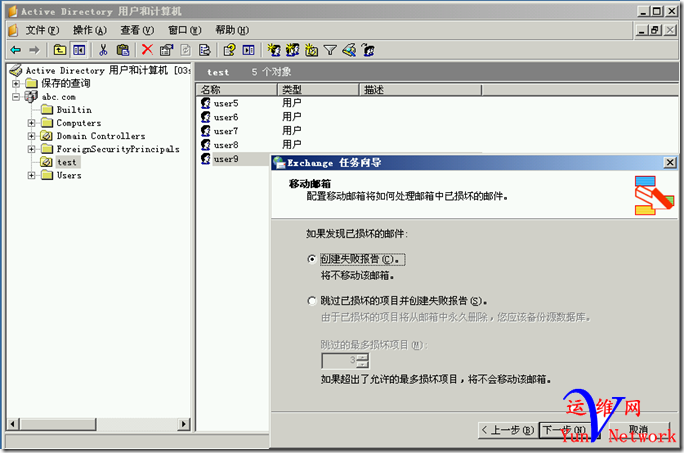Open the 查看(V) menu
The width and height of the screenshot is (684, 453).
point(137,30)
